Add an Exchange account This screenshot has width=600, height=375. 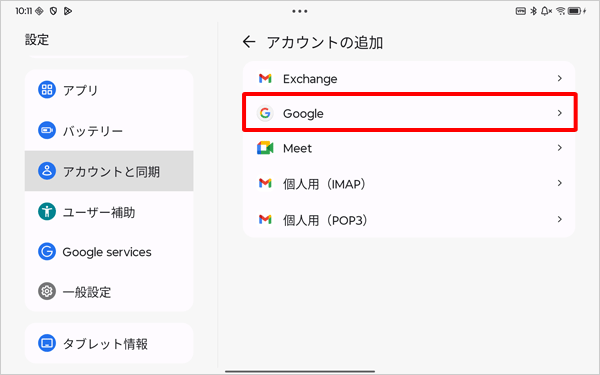409,78
